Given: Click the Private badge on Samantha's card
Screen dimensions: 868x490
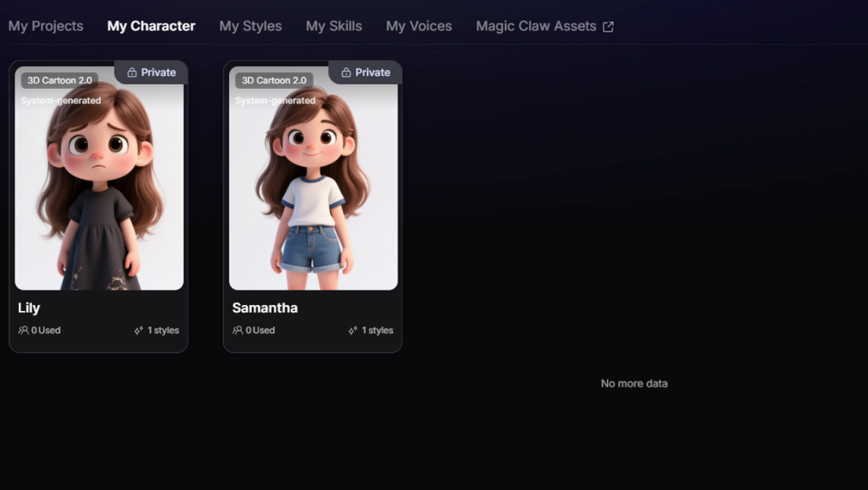Looking at the screenshot, I should pos(365,73).
